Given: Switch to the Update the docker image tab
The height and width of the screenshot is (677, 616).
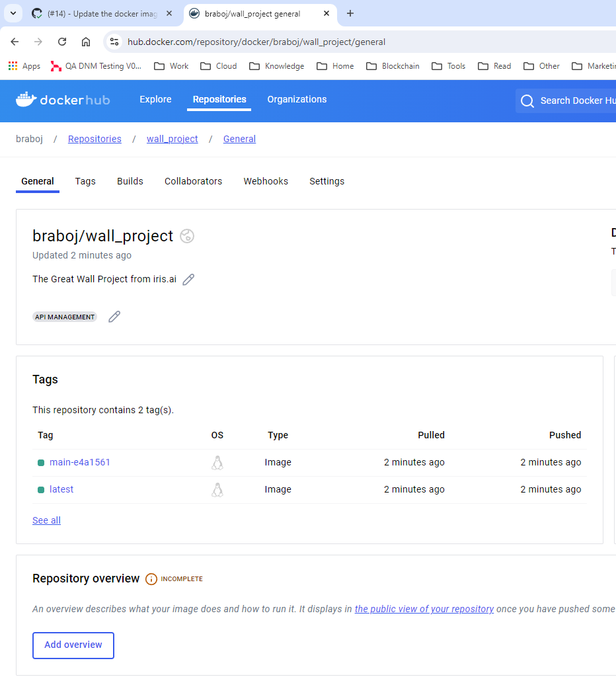Looking at the screenshot, I should tap(102, 13).
